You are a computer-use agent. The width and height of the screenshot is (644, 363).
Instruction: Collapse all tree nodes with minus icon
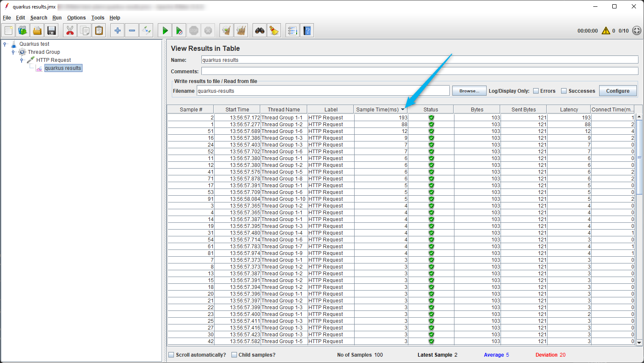tap(132, 30)
